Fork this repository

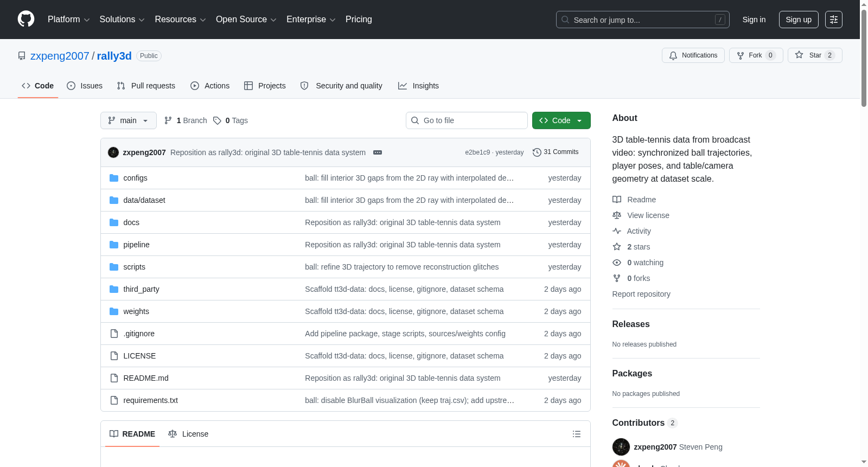756,55
